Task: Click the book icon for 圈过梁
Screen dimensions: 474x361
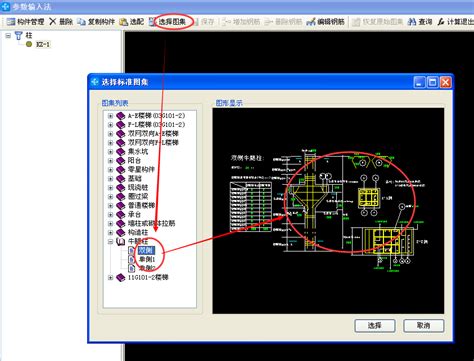Action: [121, 197]
